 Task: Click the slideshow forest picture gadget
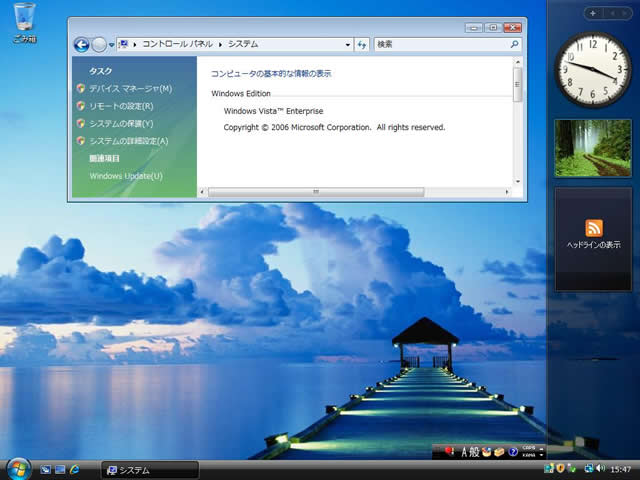point(593,148)
